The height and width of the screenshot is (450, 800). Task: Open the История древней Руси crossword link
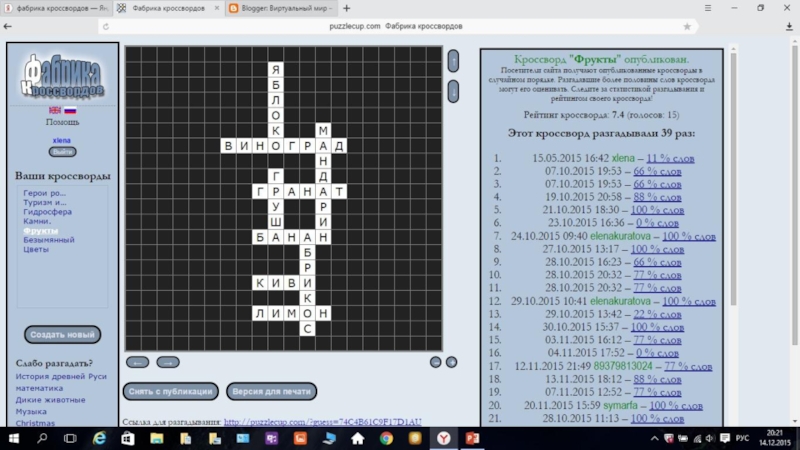(60, 377)
